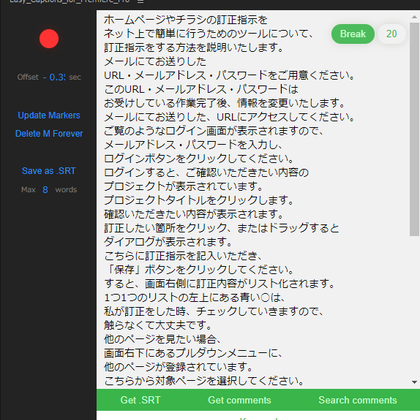Click the scrollbar down arrow
420x420 pixels.
(x=414, y=382)
